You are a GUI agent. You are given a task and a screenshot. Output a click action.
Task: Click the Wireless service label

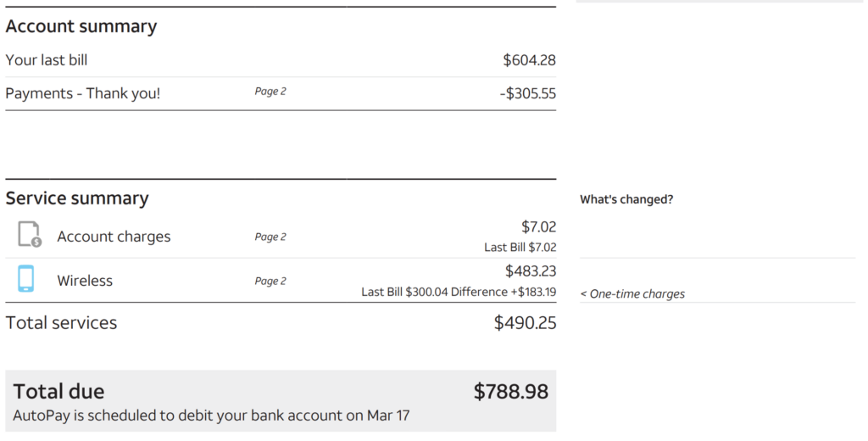[x=85, y=281]
